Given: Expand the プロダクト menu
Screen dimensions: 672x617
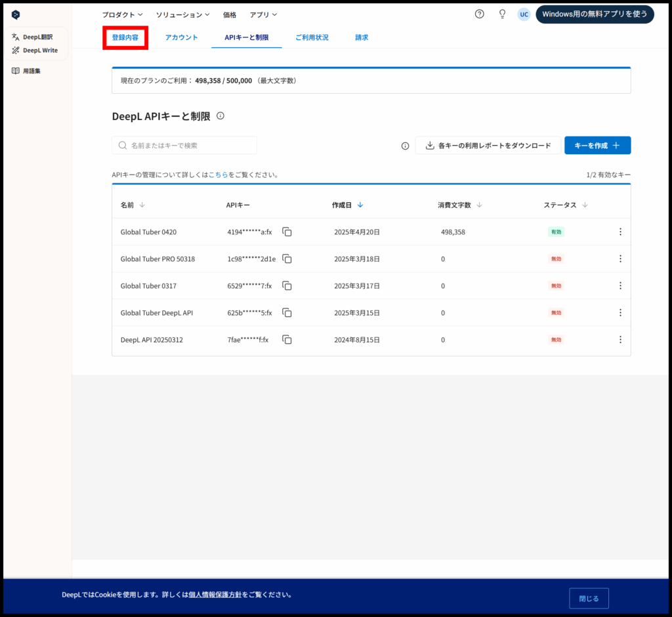Looking at the screenshot, I should click(122, 14).
